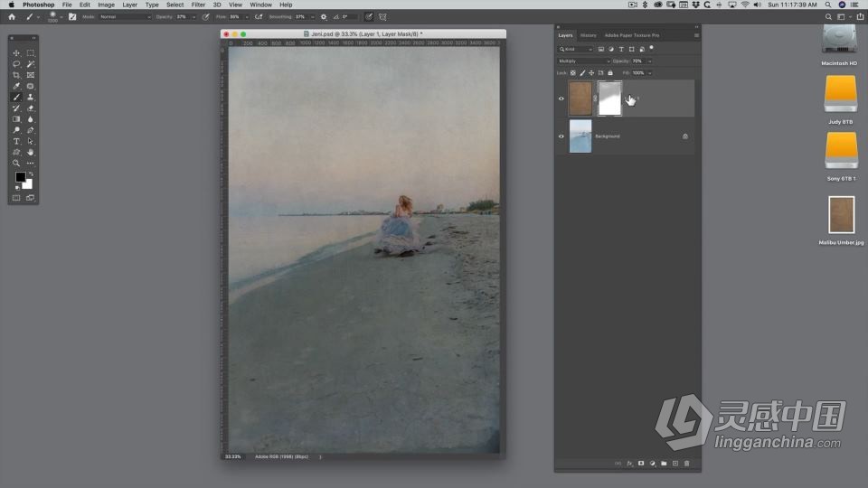868x488 pixels.
Task: Select Background layer thumbnail
Action: point(580,136)
